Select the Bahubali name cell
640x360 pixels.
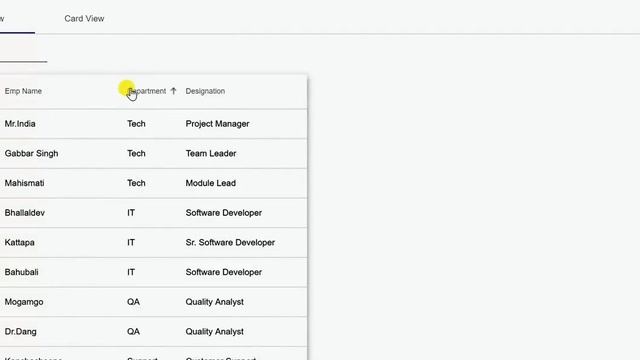(x=22, y=272)
